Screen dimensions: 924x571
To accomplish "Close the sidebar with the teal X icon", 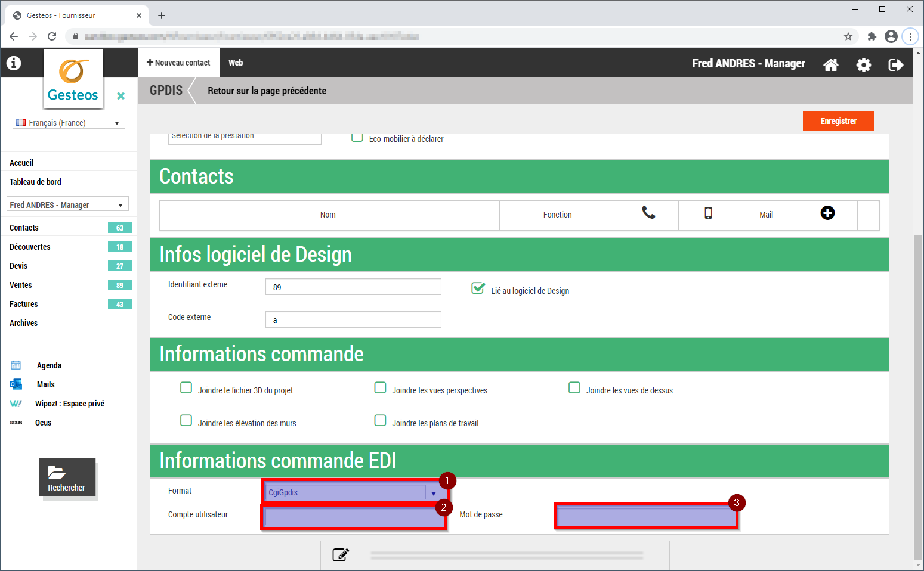I will point(120,95).
